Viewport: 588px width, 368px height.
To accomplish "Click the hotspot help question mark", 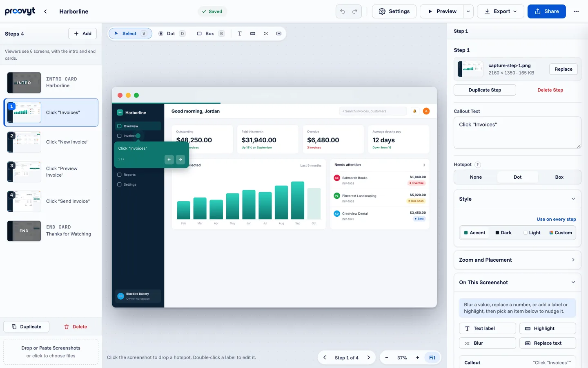I will pyautogui.click(x=478, y=164).
